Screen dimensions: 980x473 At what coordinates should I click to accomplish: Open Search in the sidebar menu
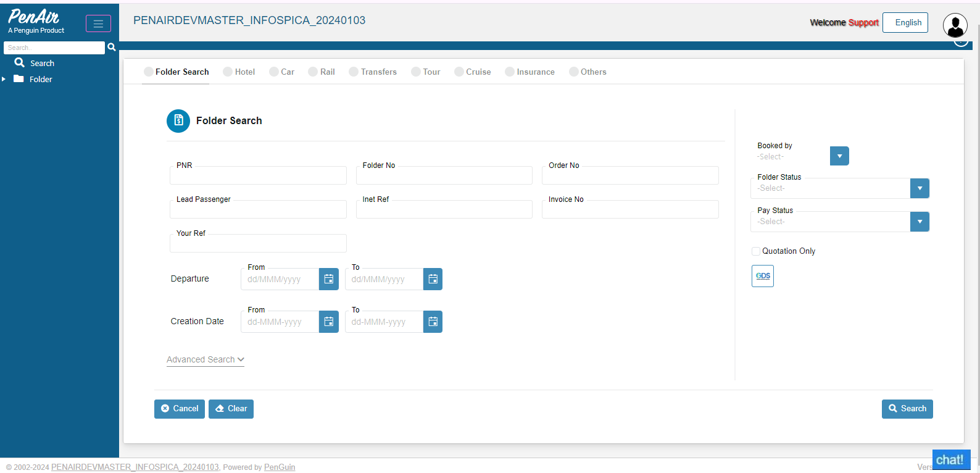coord(41,63)
